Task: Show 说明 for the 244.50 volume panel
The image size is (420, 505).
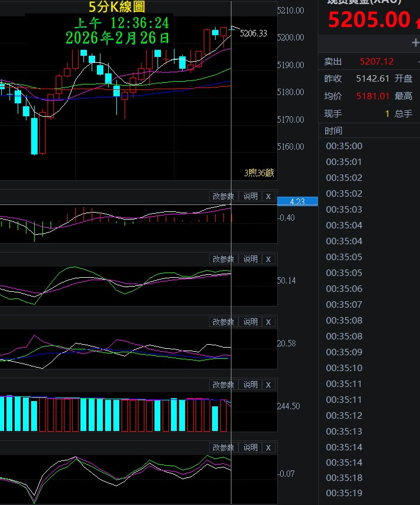Action: click(250, 385)
